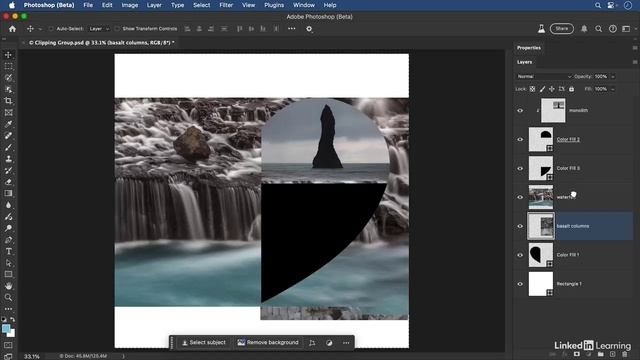640x360 pixels.
Task: Open notifications bell icon
Action: [584, 29]
